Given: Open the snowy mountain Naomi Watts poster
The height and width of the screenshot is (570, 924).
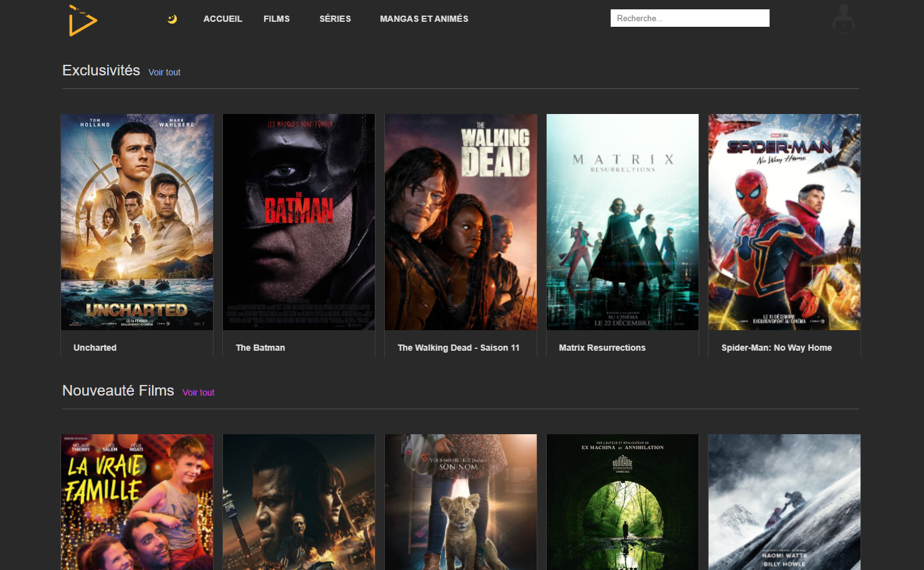Looking at the screenshot, I should [785, 502].
